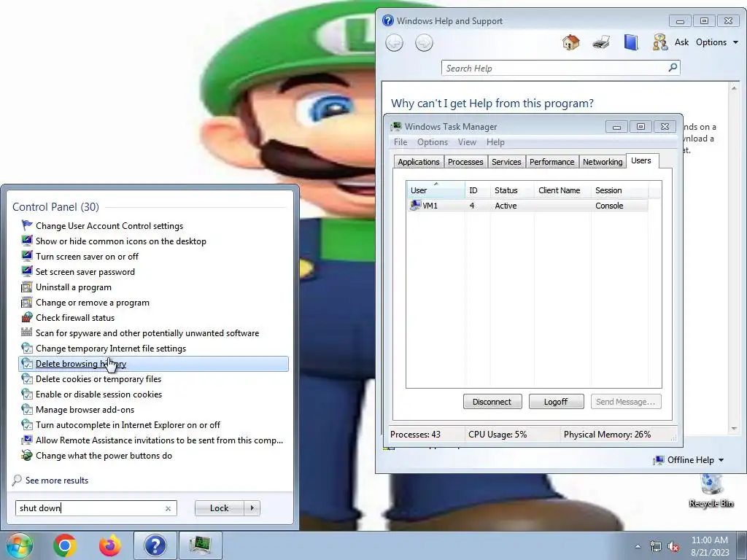747x560 pixels.
Task: Click the Control Panel (30) results heading
Action: pos(55,206)
